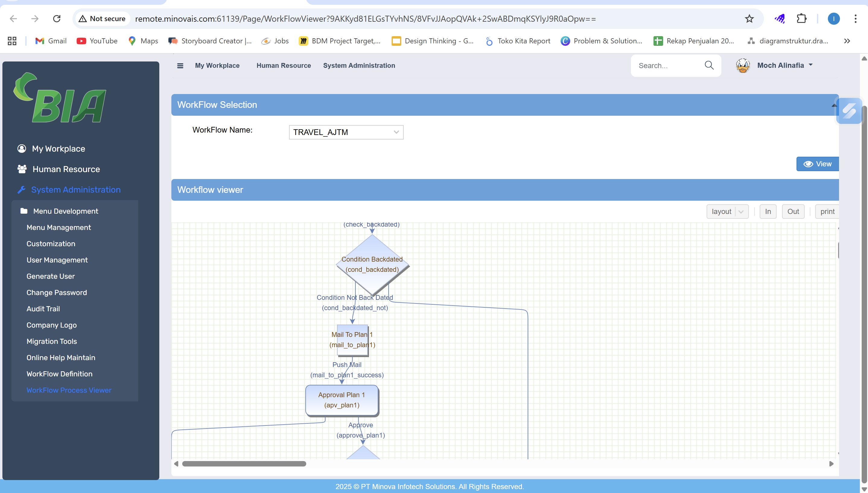Viewport: 868px width, 493px height.
Task: Expand the layout dropdown
Action: pyautogui.click(x=741, y=212)
